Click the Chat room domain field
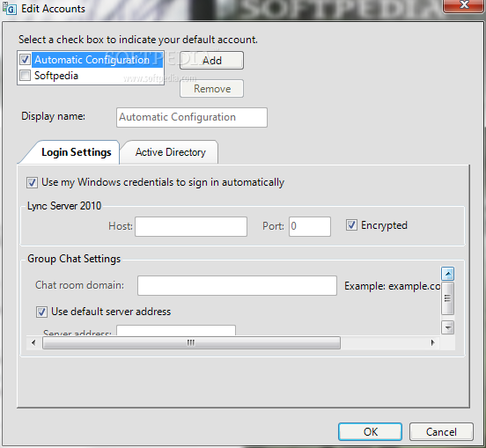This screenshot has height=448, width=486. point(237,285)
